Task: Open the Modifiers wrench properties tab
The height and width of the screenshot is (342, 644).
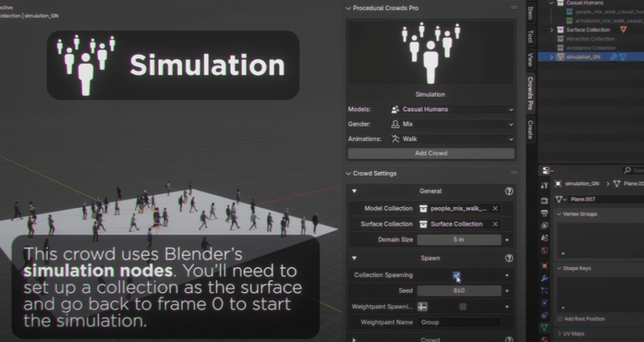Action: [x=545, y=279]
